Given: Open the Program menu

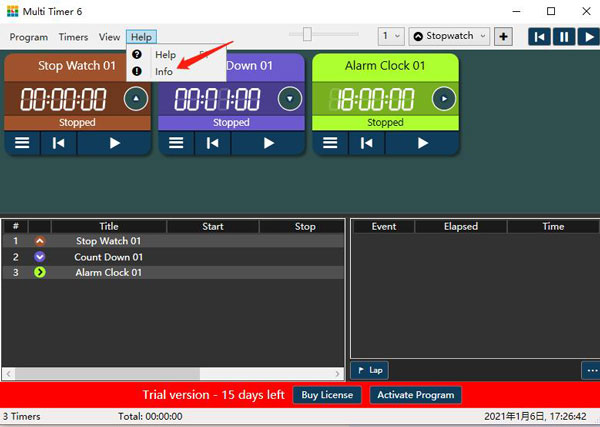Looking at the screenshot, I should point(29,37).
